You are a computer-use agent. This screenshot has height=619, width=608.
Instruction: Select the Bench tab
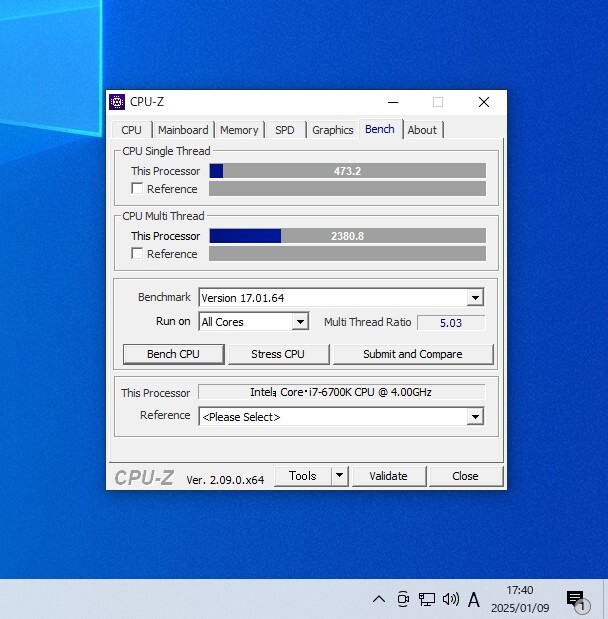click(380, 129)
